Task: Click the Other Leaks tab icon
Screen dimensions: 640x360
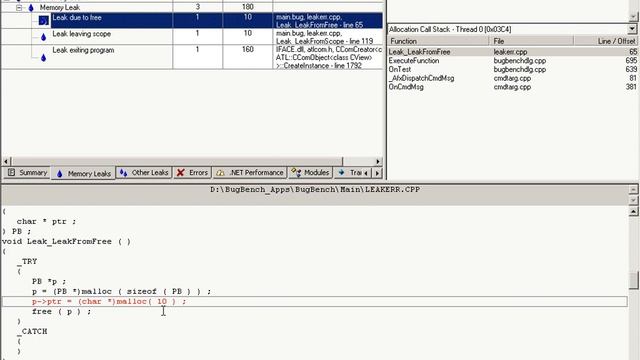Action: [123, 173]
